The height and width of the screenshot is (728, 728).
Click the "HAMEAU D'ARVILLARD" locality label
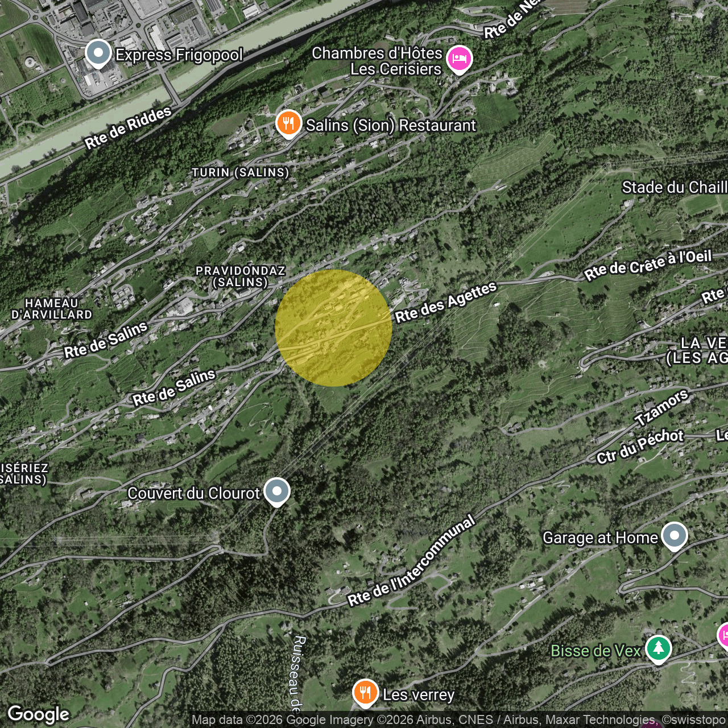coord(52,309)
